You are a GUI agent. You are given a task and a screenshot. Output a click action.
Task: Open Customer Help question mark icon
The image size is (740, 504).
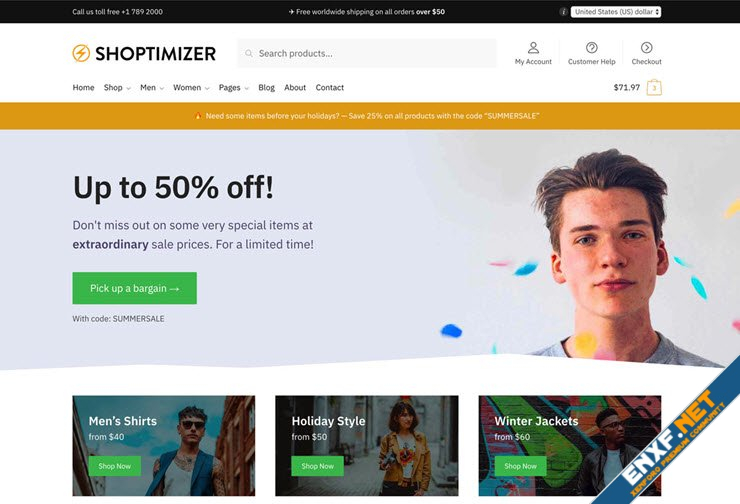click(x=591, y=47)
